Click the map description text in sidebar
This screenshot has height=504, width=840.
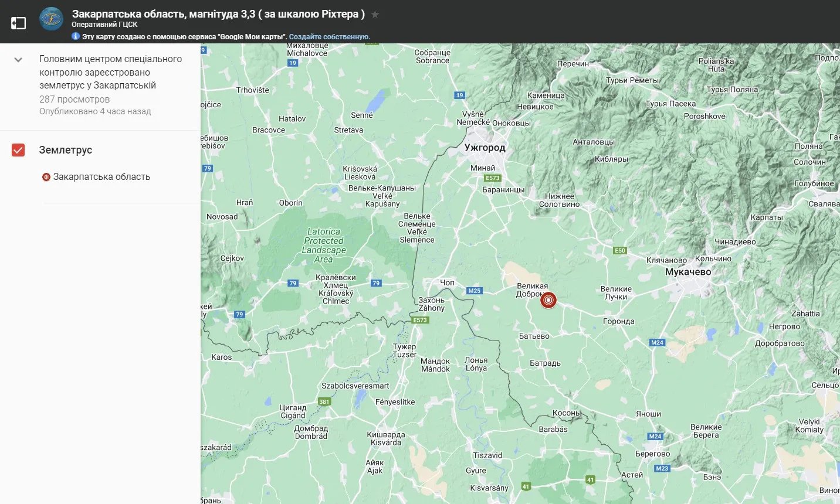pyautogui.click(x=110, y=72)
